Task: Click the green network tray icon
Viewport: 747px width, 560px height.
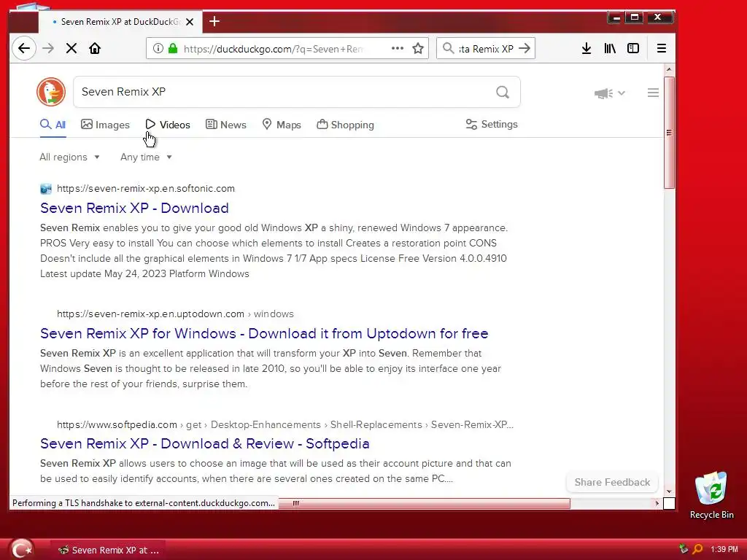Action: click(x=684, y=549)
